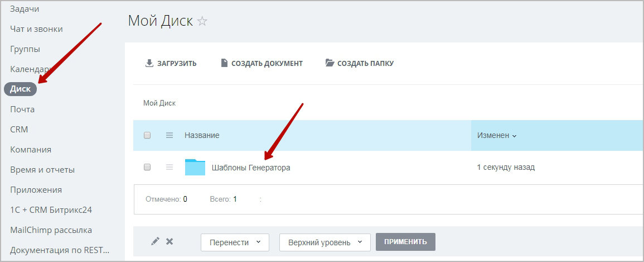Click the Загрузить upload button

(x=171, y=63)
